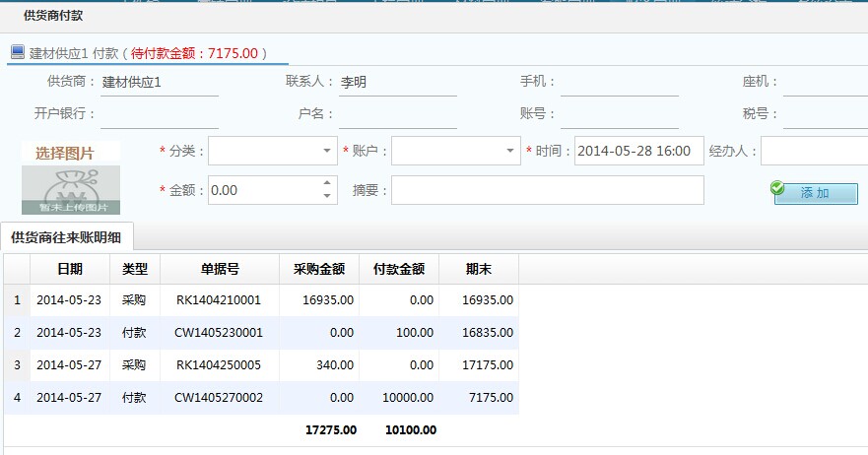Click into the 摘要 text field
Image resolution: width=868 pixels, height=455 pixels.
pyautogui.click(x=547, y=190)
